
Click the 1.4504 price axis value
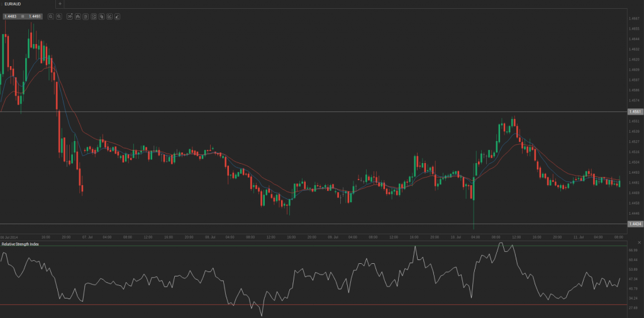point(635,162)
